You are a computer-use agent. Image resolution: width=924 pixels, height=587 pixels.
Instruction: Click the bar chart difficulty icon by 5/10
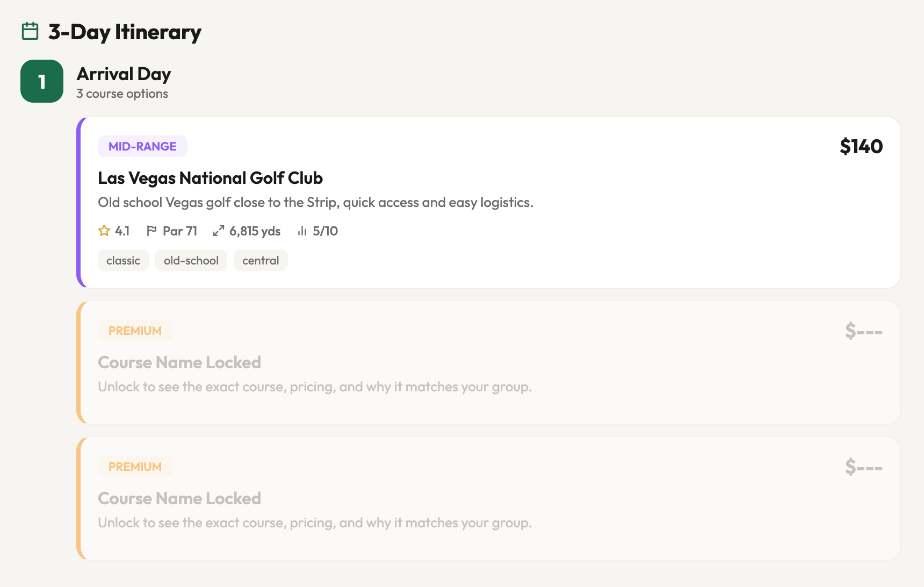302,231
